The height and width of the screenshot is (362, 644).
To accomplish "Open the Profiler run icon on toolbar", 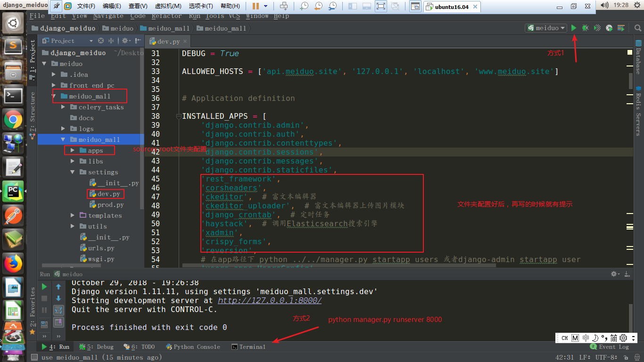I will [x=609, y=28].
